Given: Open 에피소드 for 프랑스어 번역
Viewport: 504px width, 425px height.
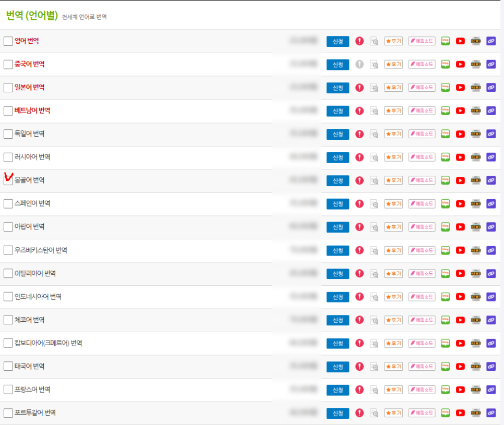Looking at the screenshot, I should click(422, 390).
